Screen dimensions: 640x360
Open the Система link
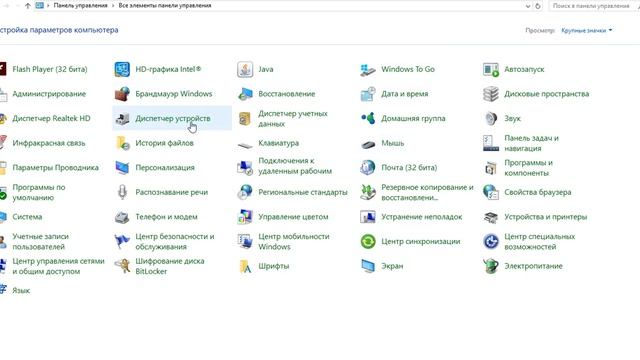(27, 217)
